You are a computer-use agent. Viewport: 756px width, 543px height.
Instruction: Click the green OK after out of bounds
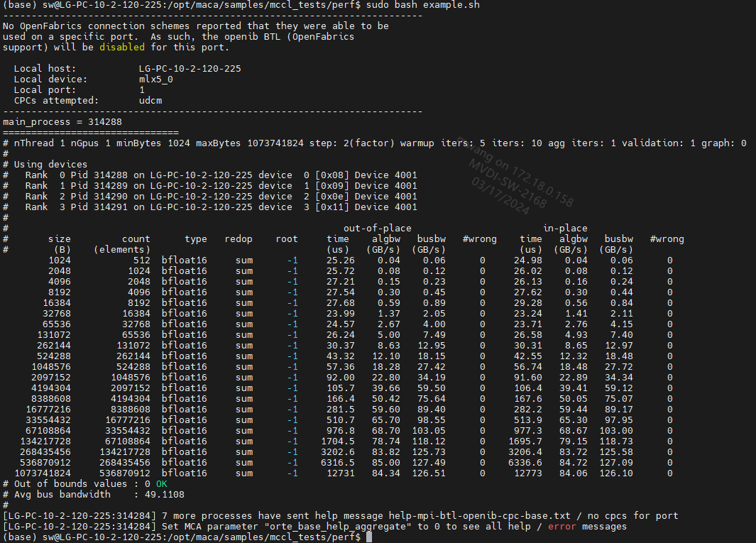(x=162, y=483)
